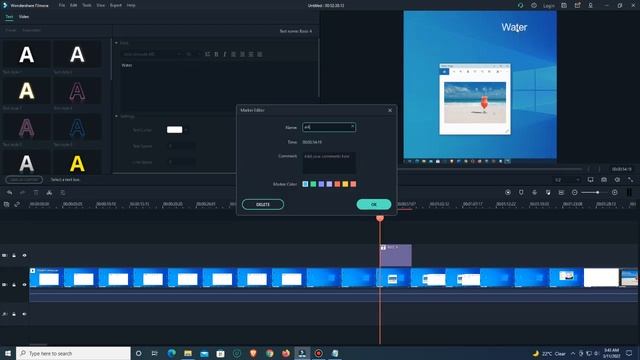Undo the last edit in timeline toolbar
The image size is (640, 360).
(9, 192)
